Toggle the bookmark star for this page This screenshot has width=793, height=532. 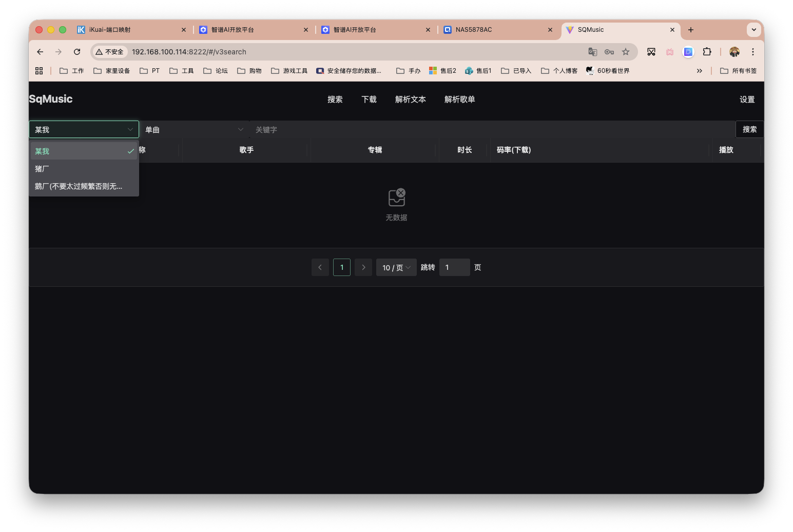(626, 51)
